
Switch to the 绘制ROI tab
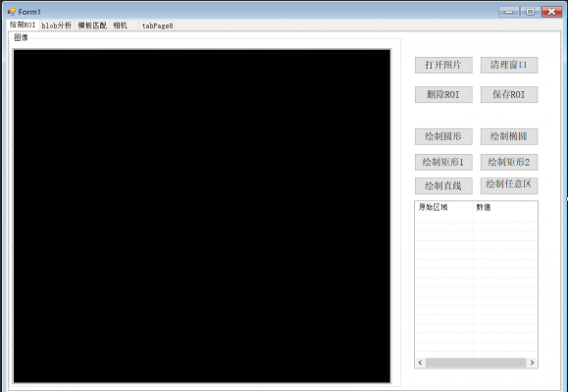tap(23, 24)
